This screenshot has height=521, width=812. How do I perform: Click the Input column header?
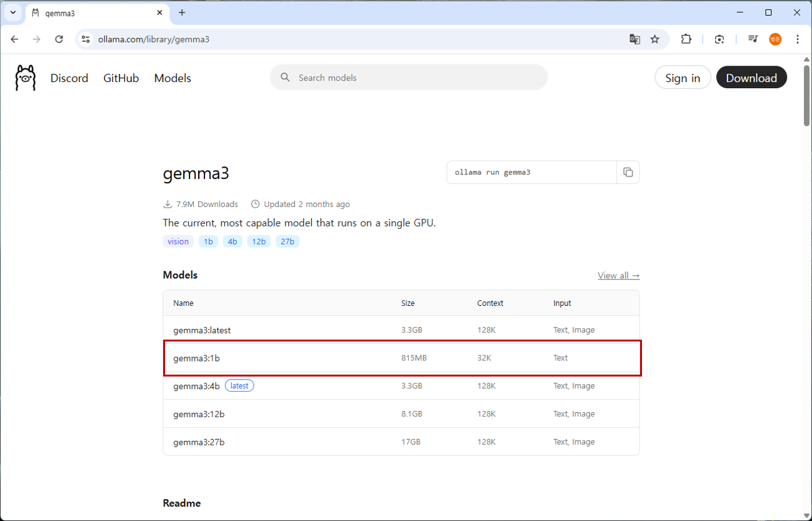562,303
